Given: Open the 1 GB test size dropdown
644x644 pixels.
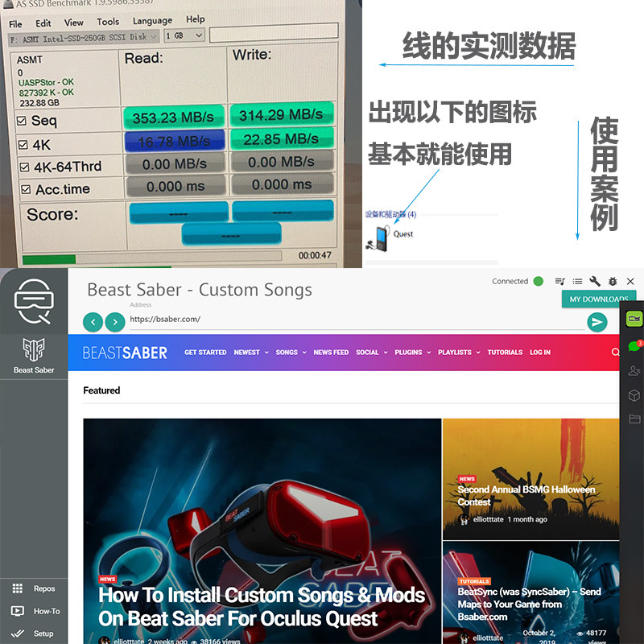Looking at the screenshot, I should (x=184, y=35).
